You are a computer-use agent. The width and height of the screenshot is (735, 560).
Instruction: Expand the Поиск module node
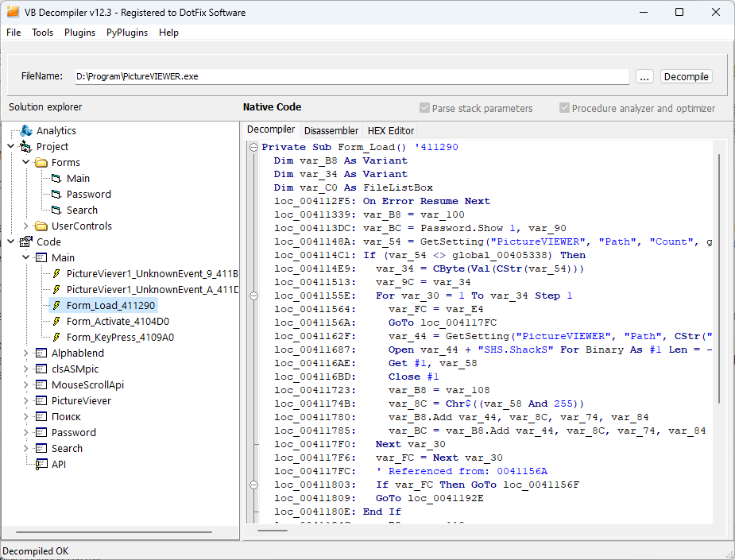[25, 416]
